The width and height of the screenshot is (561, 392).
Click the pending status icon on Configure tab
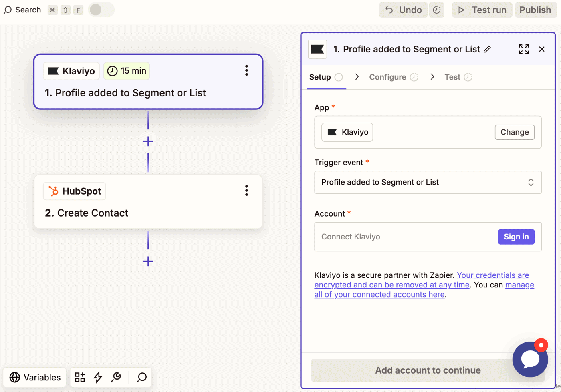tap(414, 77)
